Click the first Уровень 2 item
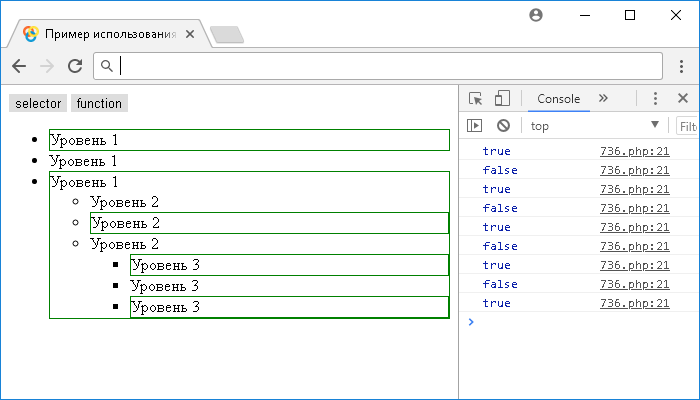The height and width of the screenshot is (400, 700). tap(124, 202)
